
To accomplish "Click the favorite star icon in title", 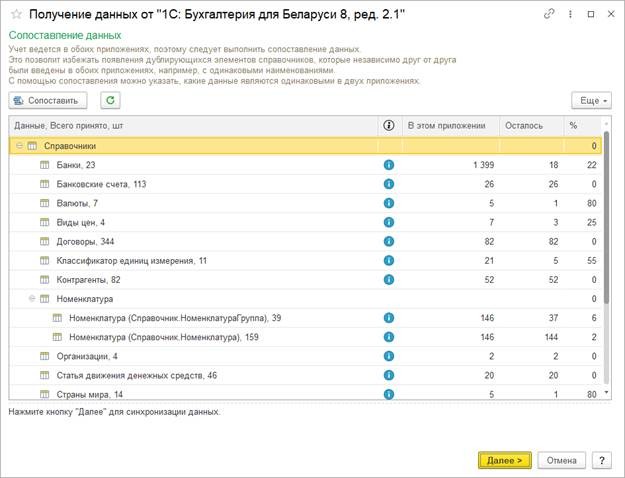I will (x=16, y=14).
